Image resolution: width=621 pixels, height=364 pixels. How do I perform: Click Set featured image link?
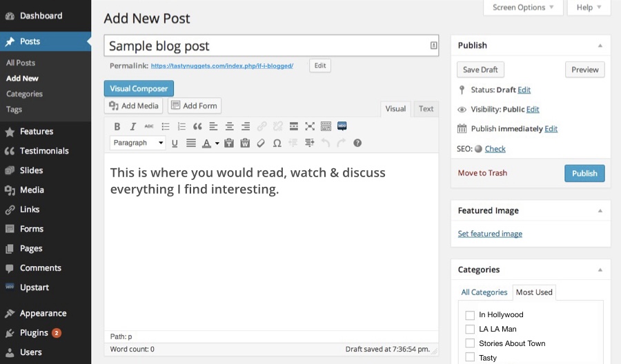tap(490, 234)
